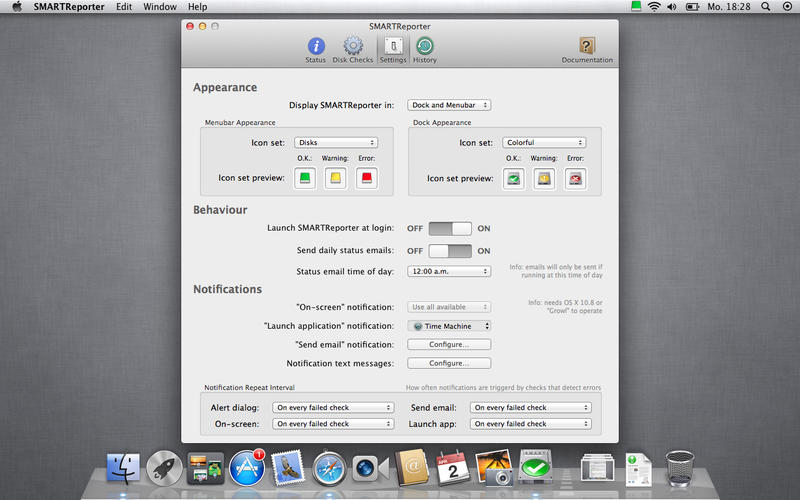
Task: Open the Disk Checks gear icon
Action: click(x=352, y=48)
